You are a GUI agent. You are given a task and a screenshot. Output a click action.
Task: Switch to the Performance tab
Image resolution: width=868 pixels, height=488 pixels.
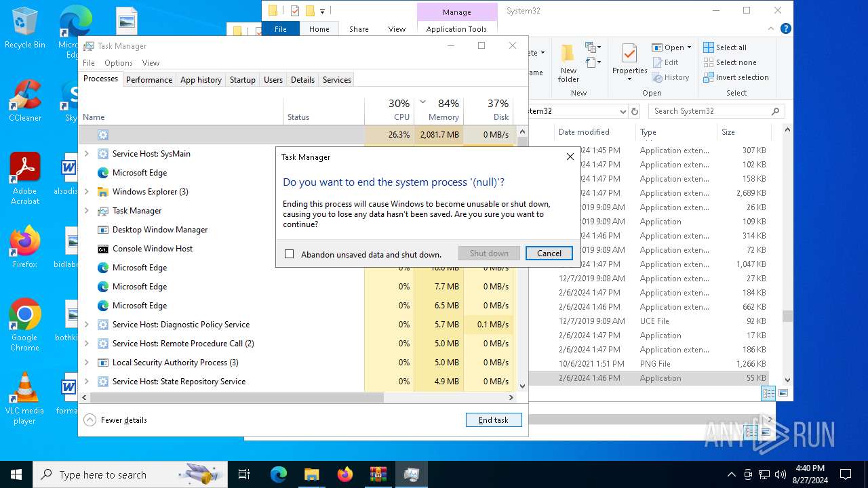tap(149, 79)
